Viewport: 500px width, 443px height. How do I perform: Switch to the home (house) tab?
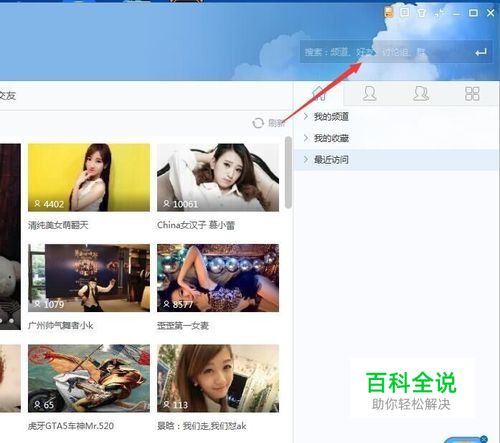pyautogui.click(x=319, y=93)
